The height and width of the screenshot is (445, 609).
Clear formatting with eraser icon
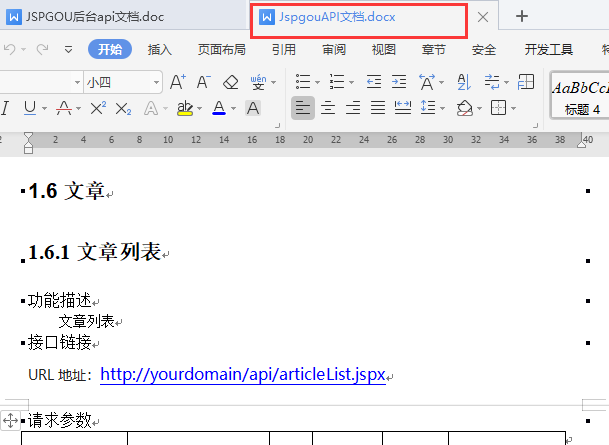click(231, 82)
